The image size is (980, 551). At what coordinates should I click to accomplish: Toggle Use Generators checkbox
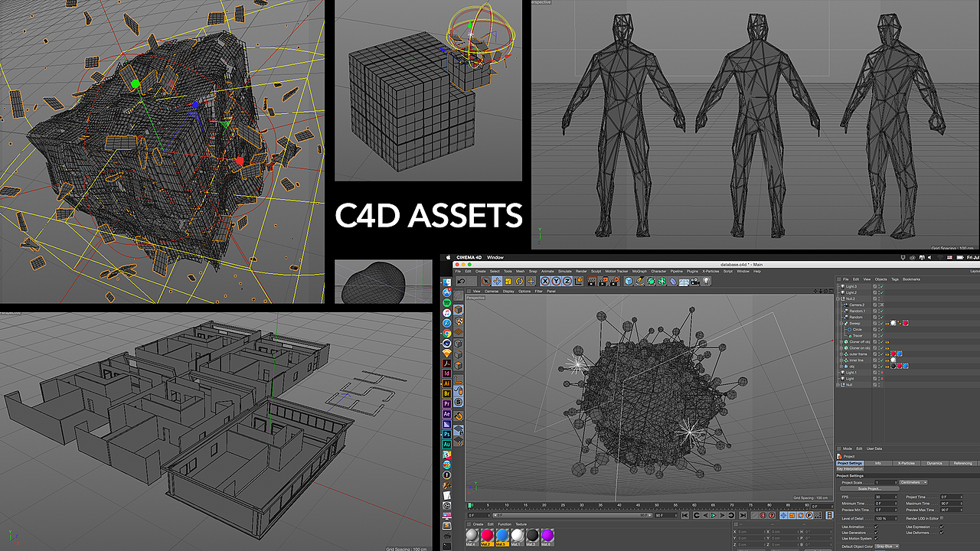tap(876, 533)
